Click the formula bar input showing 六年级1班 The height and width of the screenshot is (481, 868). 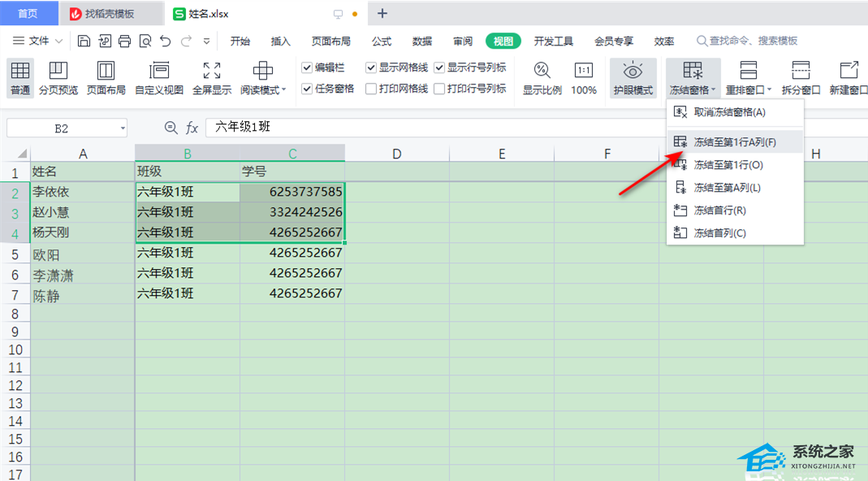487,128
